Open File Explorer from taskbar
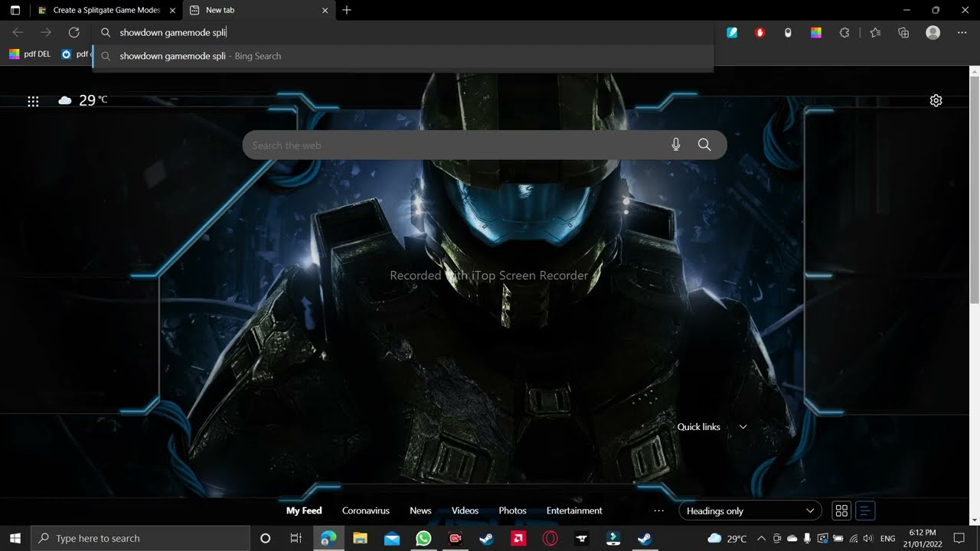Viewport: 980px width, 551px height. [x=360, y=538]
